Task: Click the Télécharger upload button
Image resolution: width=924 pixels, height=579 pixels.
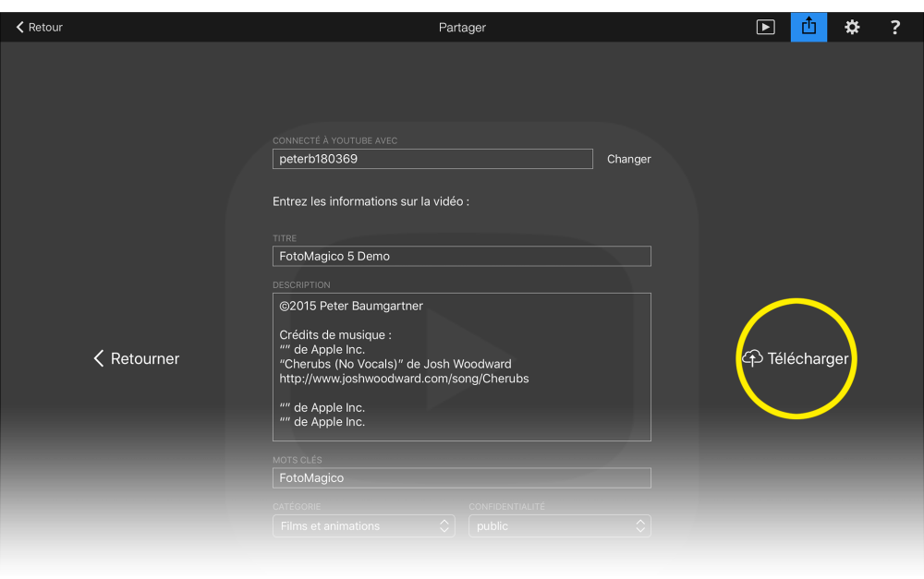Action: (x=796, y=358)
